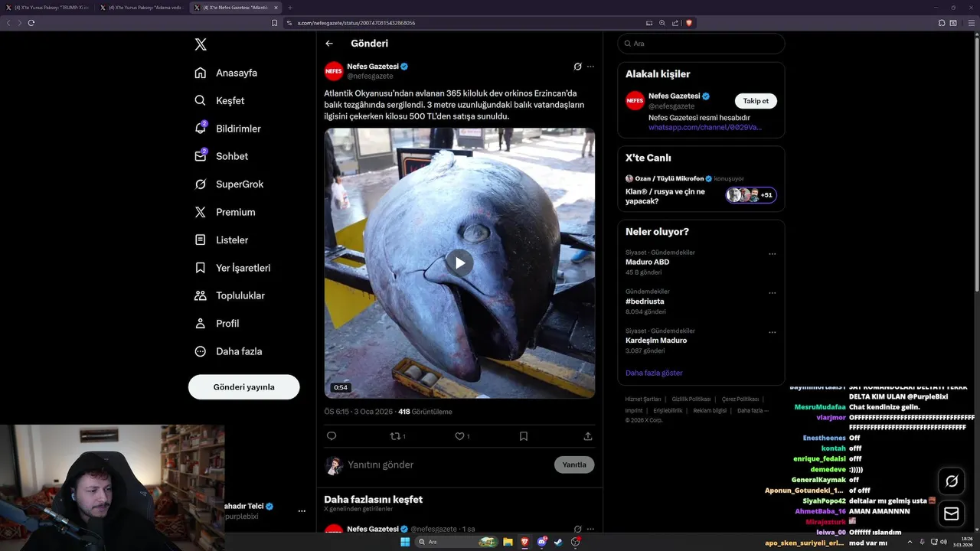Open Gizlilik Politikası footer link
The image size is (980, 551).
[691, 399]
